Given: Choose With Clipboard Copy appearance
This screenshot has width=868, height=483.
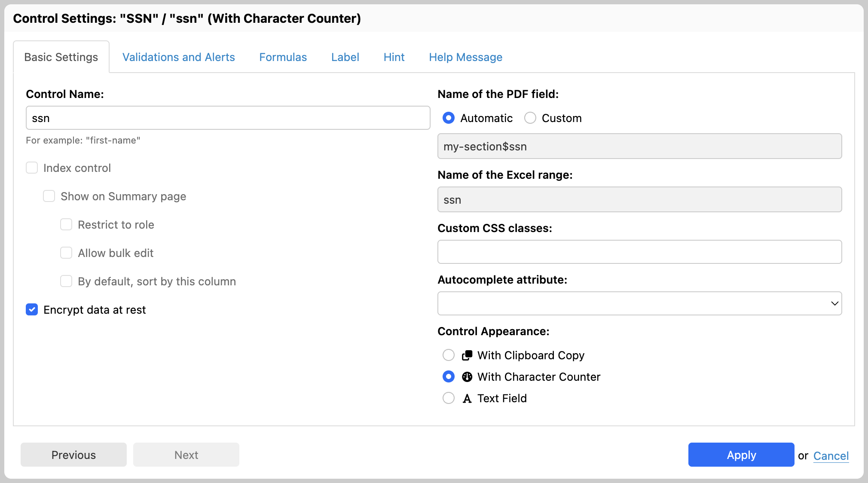Looking at the screenshot, I should pos(449,355).
